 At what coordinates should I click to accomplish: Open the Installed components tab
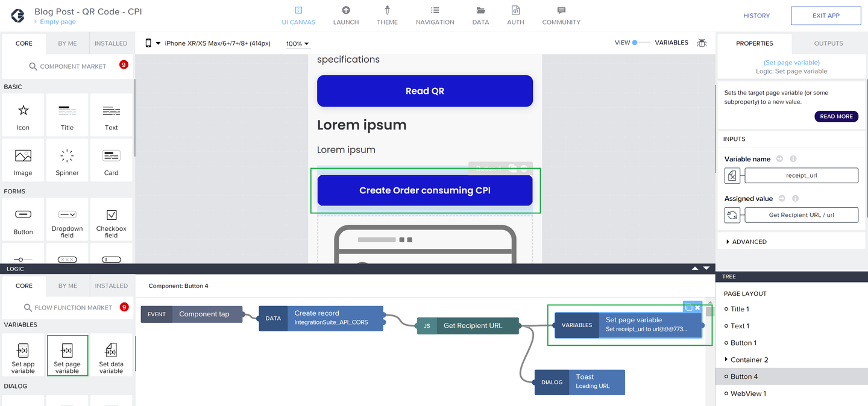click(x=111, y=43)
